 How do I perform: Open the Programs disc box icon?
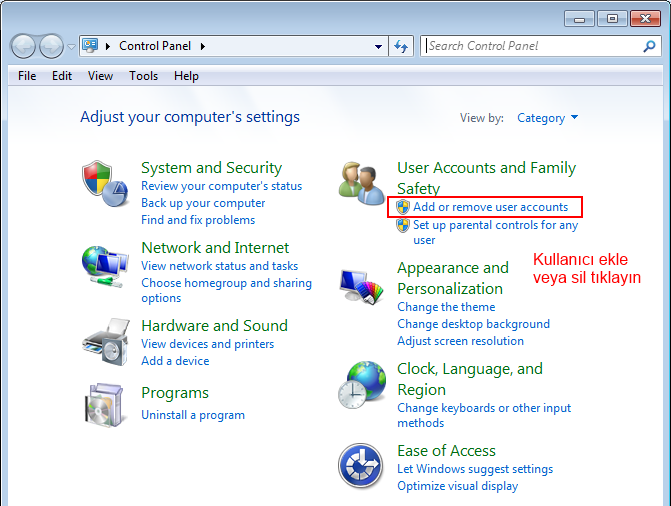coord(105,405)
